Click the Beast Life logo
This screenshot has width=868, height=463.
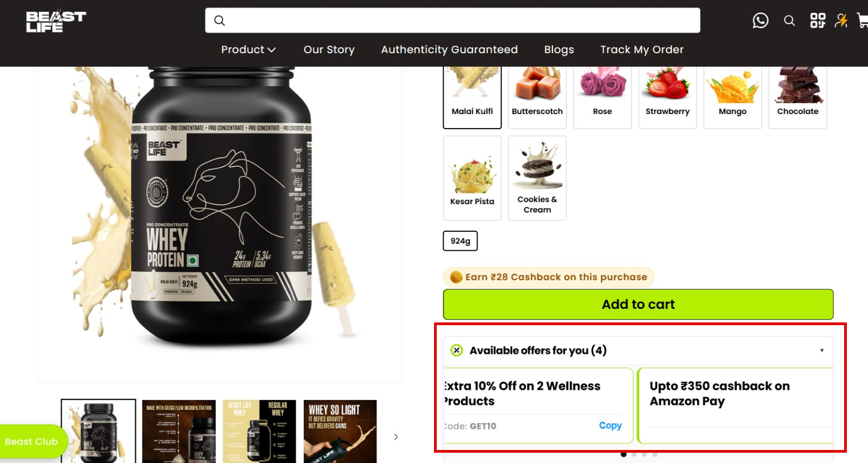(x=56, y=22)
